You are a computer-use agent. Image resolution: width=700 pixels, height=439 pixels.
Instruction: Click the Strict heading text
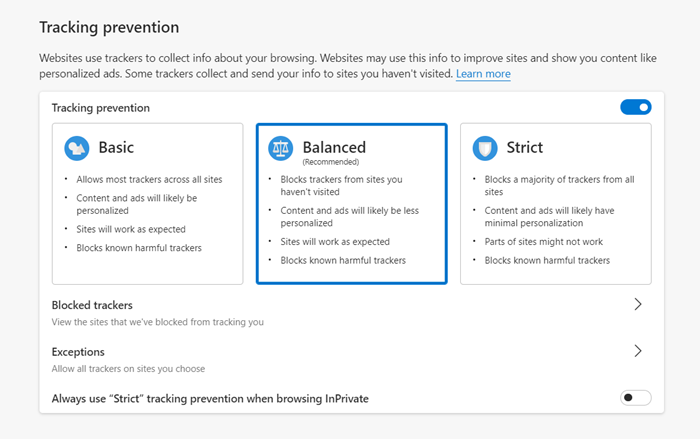(x=524, y=148)
